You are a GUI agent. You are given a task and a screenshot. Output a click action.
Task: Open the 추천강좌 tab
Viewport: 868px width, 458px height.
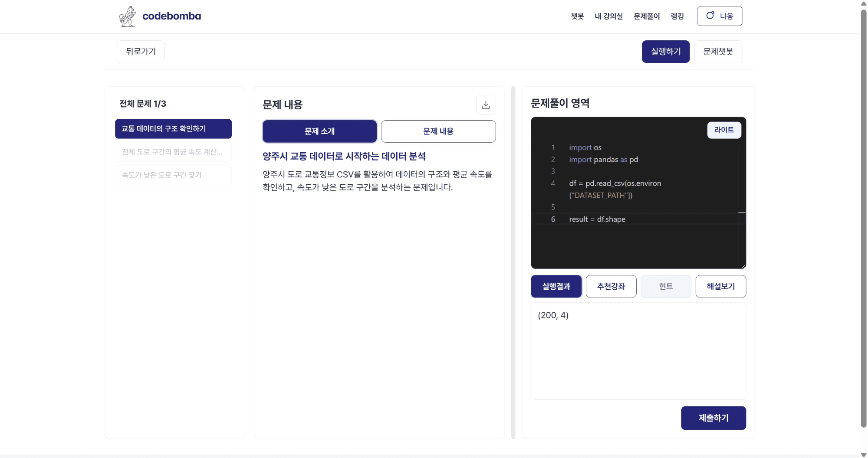coord(611,286)
